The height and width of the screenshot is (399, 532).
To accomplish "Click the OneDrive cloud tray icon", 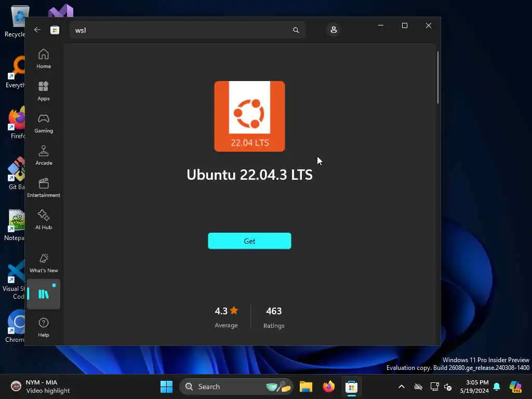I will [418, 387].
